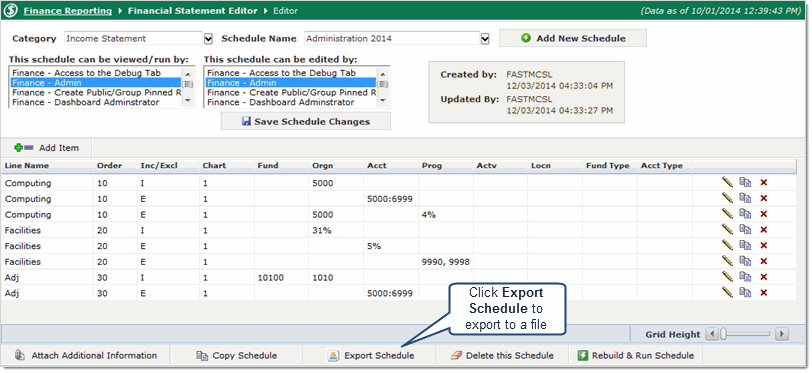Click Rebuild & Run Schedule button
This screenshot has width=812, height=373.
(635, 356)
